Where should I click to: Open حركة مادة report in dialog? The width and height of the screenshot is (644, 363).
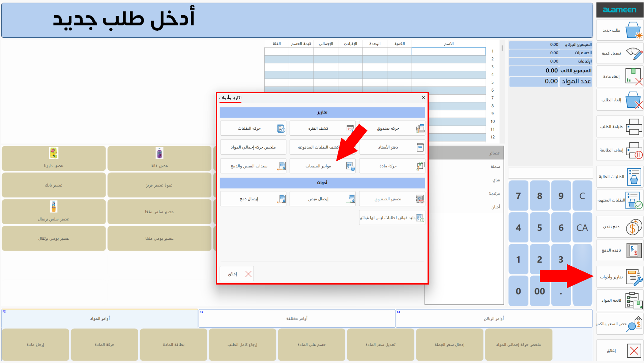(x=392, y=166)
